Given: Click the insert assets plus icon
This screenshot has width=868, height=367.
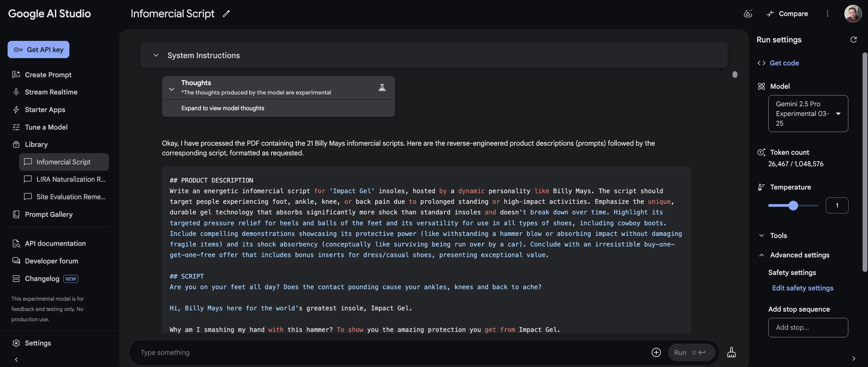Looking at the screenshot, I should point(656,352).
